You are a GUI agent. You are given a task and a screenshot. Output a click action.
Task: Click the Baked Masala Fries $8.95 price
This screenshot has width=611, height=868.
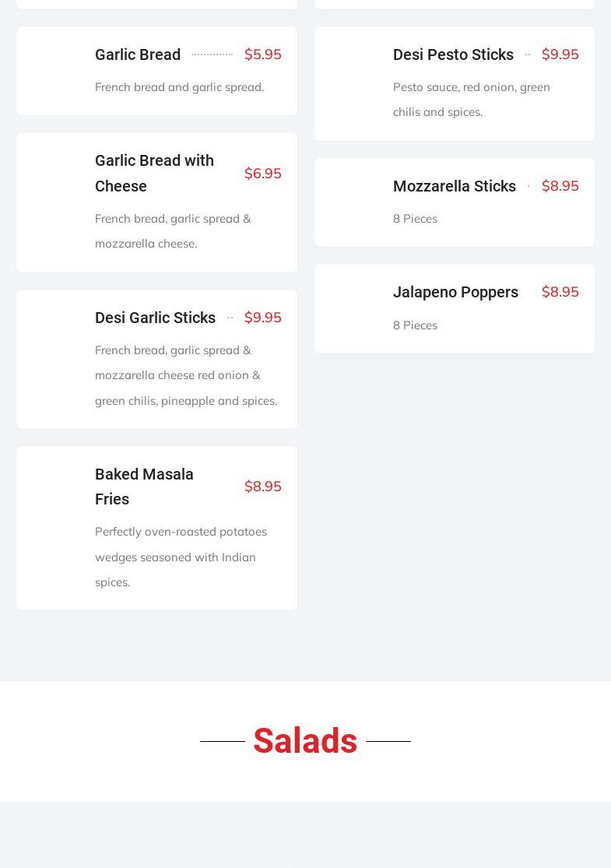pos(262,487)
